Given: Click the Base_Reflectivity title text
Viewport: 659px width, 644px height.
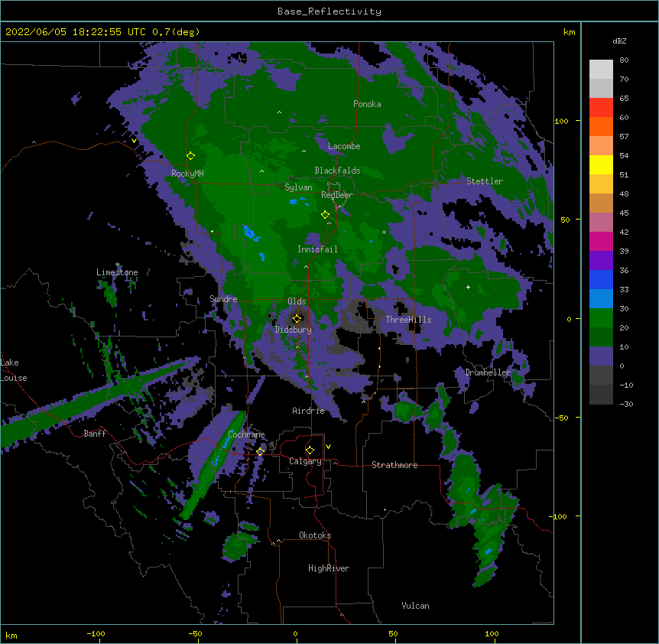Looking at the screenshot, I should pos(329,11).
